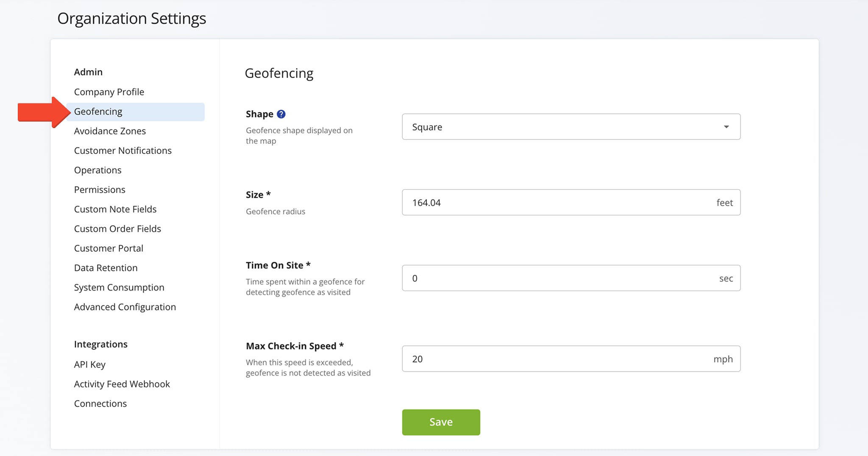Viewport: 868px width, 456px height.
Task: Open API Key integration settings
Action: tap(90, 364)
